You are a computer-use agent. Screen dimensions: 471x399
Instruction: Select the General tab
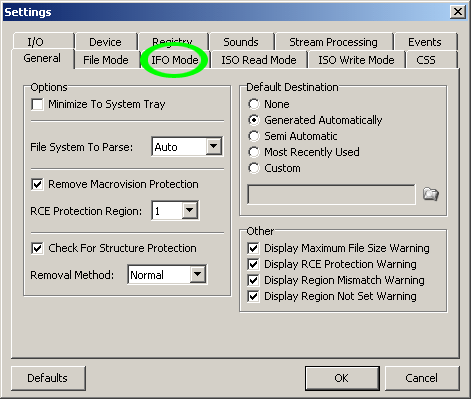click(42, 58)
